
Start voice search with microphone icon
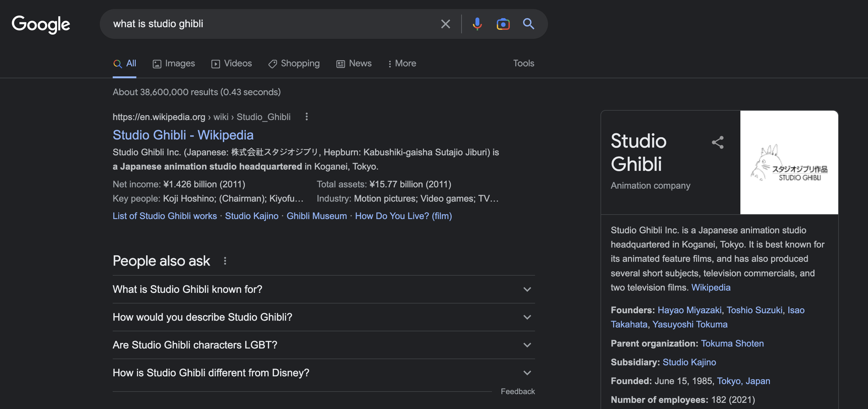point(477,24)
